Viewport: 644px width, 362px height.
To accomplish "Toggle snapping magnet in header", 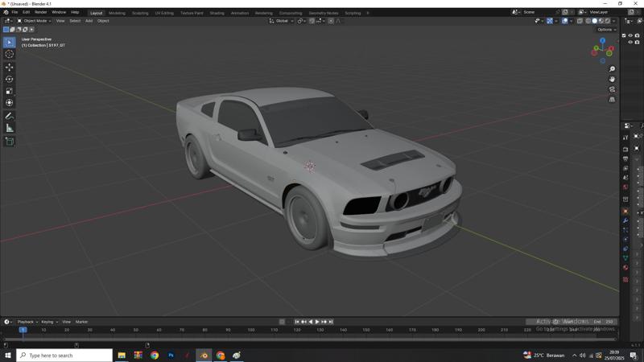I will [312, 21].
